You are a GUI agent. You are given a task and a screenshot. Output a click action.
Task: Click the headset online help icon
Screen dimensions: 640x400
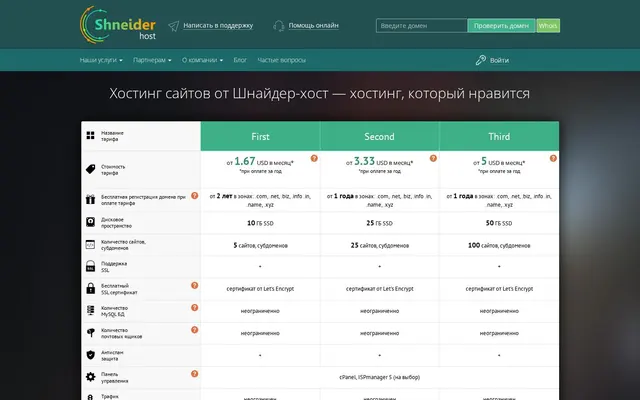pyautogui.click(x=279, y=26)
